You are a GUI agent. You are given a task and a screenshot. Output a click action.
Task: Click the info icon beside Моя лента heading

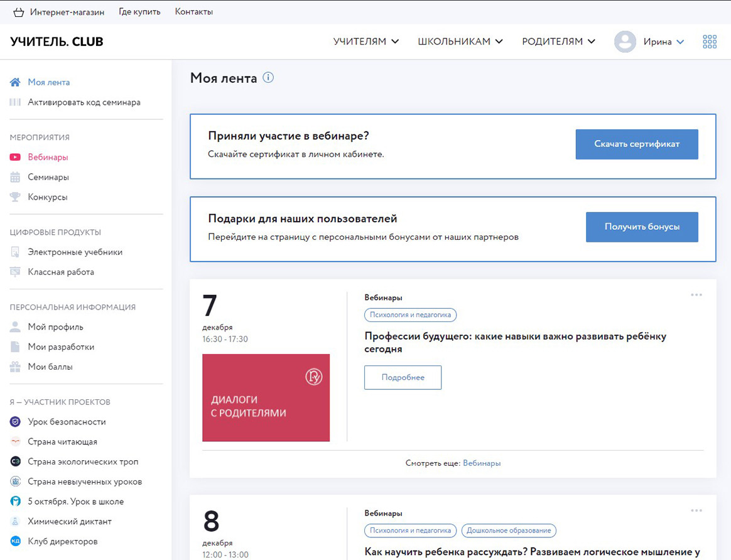tap(268, 77)
